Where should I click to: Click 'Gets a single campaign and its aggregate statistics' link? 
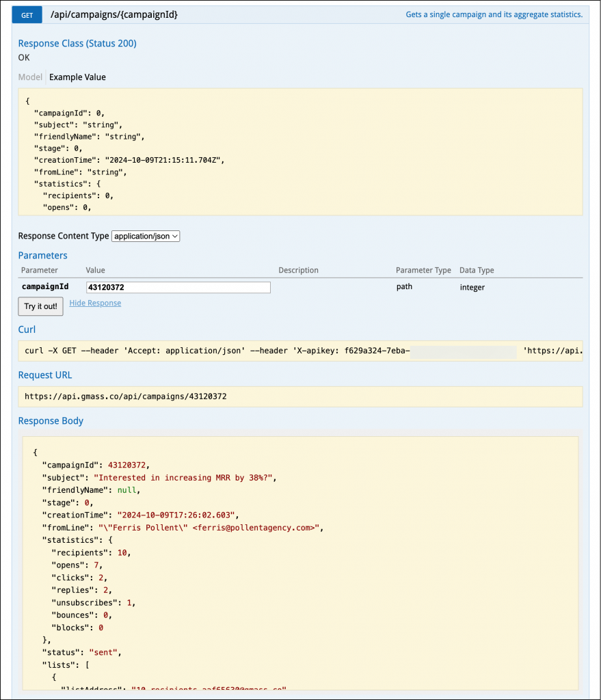coord(494,14)
